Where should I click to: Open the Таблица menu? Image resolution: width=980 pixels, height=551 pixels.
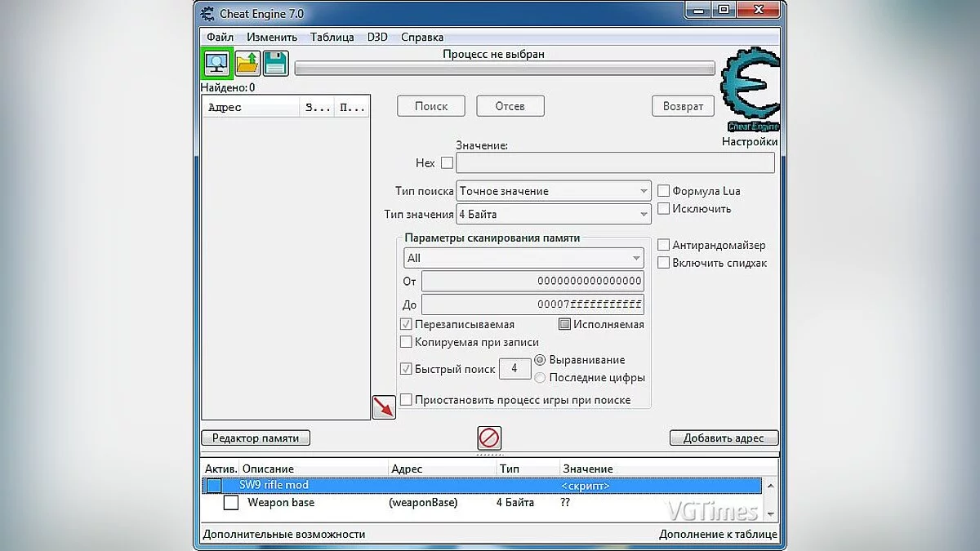pyautogui.click(x=332, y=37)
